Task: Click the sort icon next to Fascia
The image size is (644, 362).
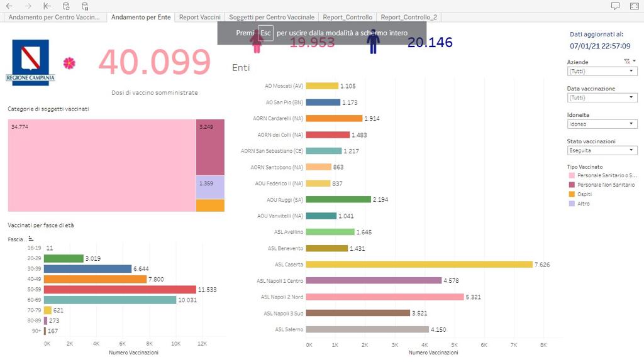Action: coord(31,239)
